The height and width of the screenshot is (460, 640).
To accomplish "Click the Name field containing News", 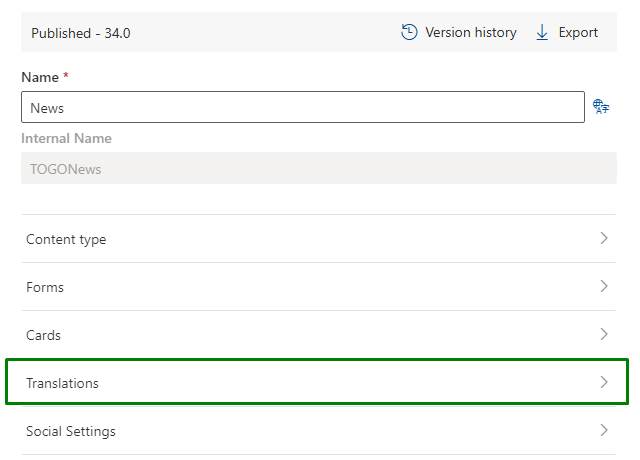I will (303, 107).
